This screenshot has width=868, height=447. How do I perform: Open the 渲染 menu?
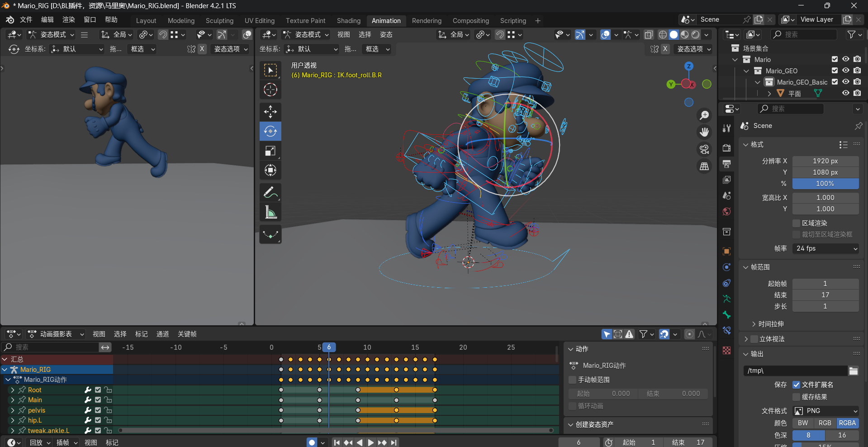coord(69,20)
